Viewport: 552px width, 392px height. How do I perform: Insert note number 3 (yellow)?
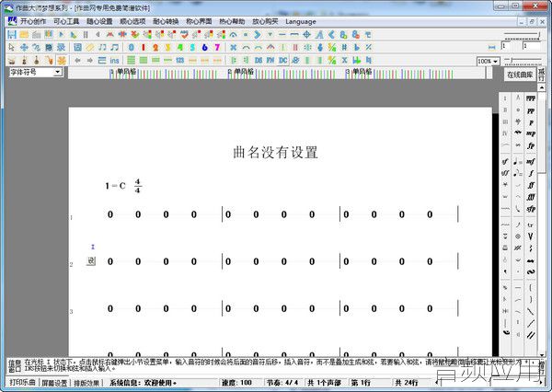(168, 47)
